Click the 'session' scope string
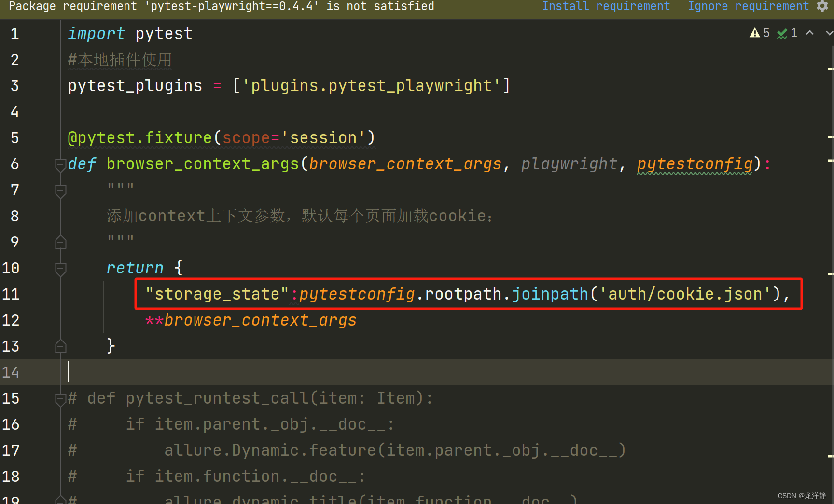Screen dimensions: 834x504 [323, 138]
